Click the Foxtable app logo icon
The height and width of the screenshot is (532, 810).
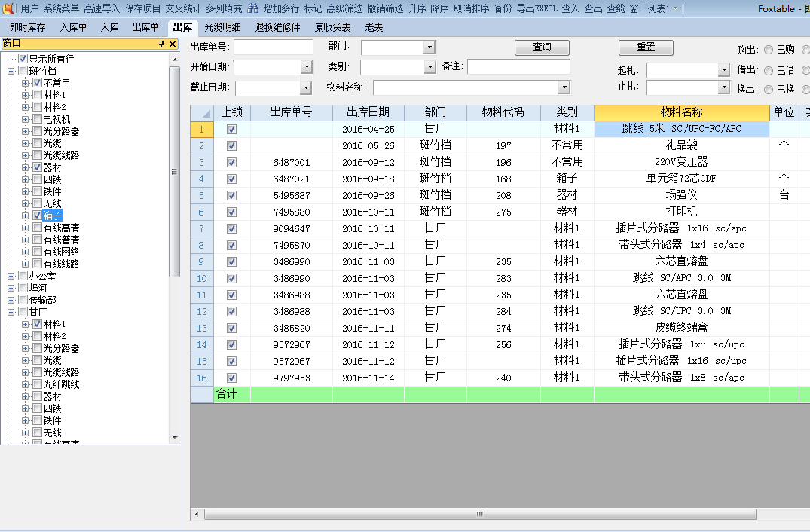(8, 8)
